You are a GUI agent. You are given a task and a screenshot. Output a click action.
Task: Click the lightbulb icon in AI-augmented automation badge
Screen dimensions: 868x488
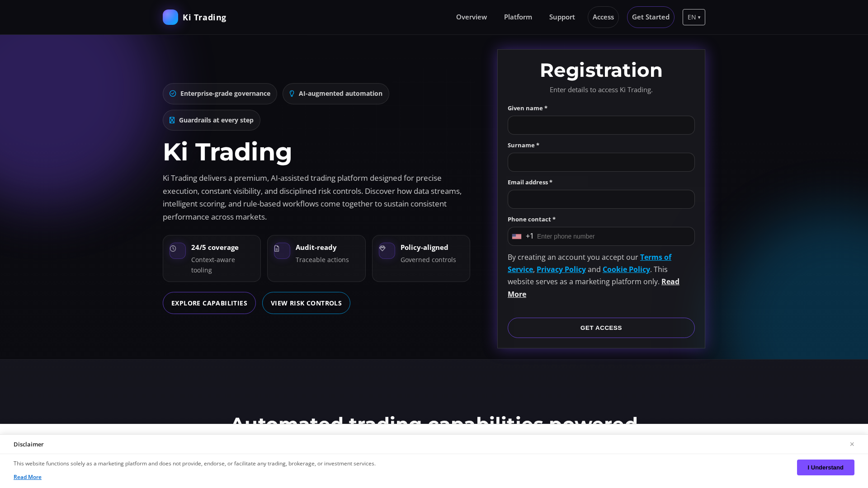point(292,94)
